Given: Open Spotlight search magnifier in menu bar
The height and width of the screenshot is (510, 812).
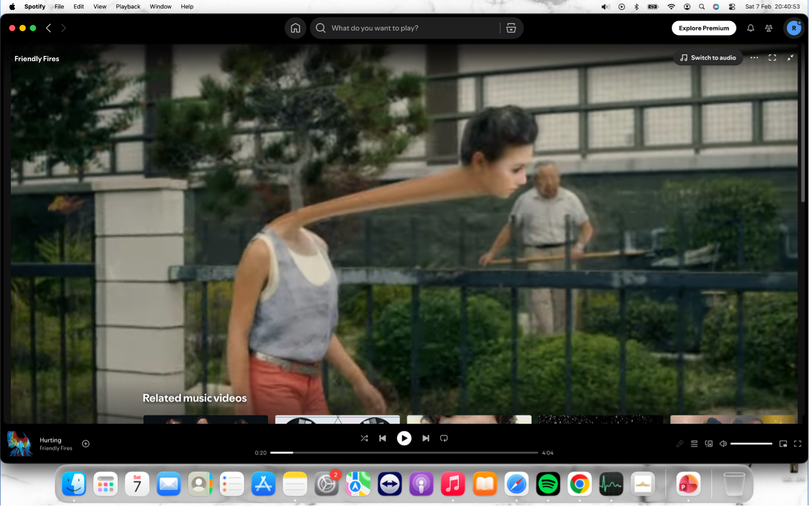Looking at the screenshot, I should click(x=702, y=6).
